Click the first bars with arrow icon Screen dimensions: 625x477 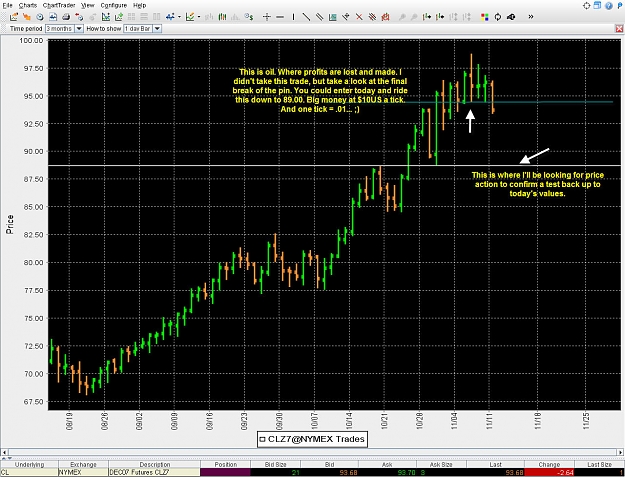427,17
